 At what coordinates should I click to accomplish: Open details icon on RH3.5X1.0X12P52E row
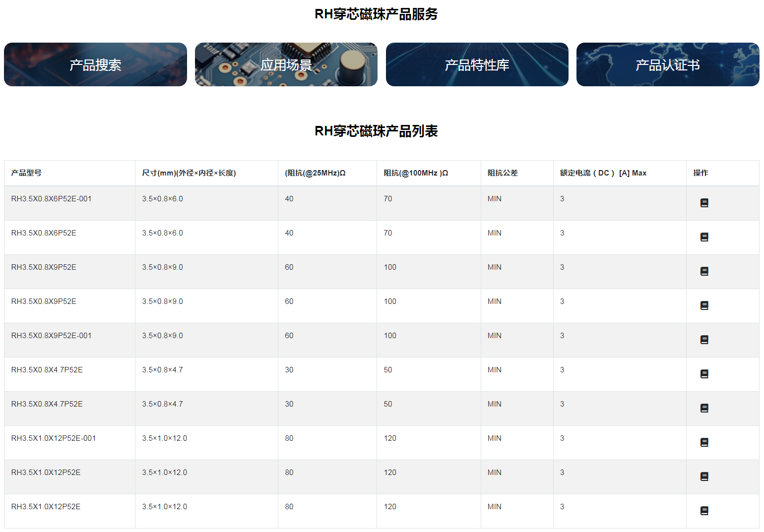(x=704, y=476)
